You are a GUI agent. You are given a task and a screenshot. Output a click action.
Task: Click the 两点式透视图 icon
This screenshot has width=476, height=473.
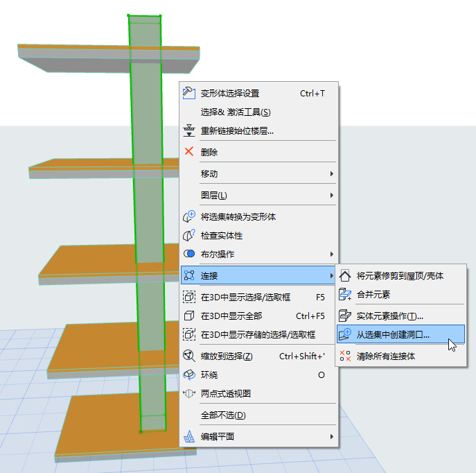click(x=189, y=393)
